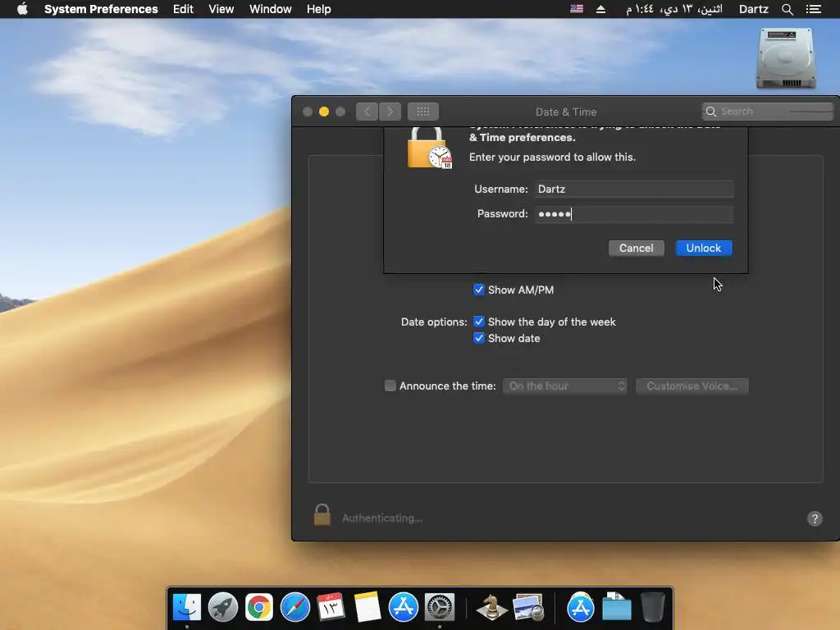Click the lock with clock dialog icon
840x630 pixels.
[429, 148]
